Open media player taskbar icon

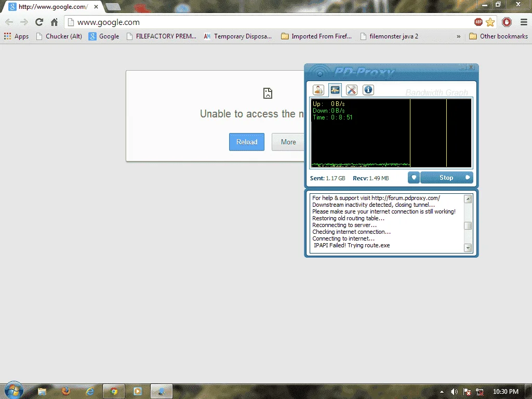(137, 392)
